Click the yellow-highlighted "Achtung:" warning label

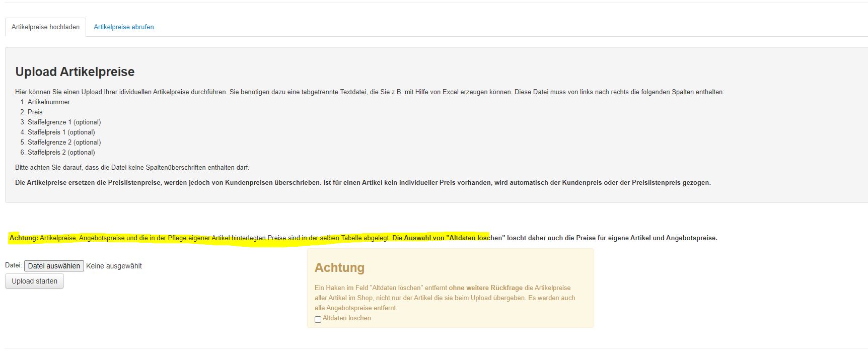point(24,238)
